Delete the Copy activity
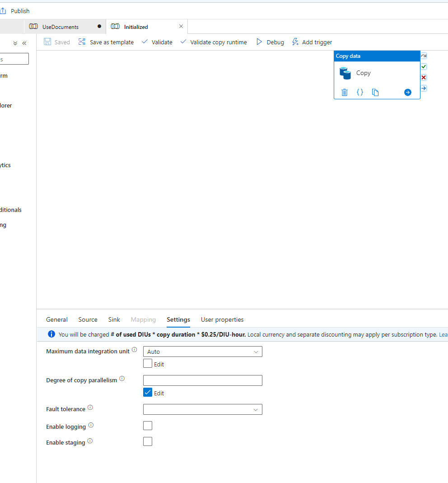The height and width of the screenshot is (483, 448). click(x=345, y=92)
